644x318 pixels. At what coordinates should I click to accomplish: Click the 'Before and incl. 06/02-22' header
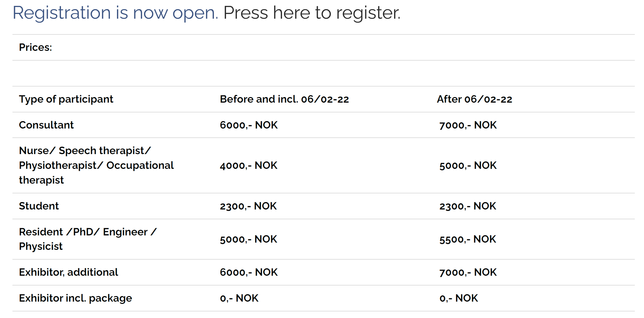pyautogui.click(x=284, y=99)
